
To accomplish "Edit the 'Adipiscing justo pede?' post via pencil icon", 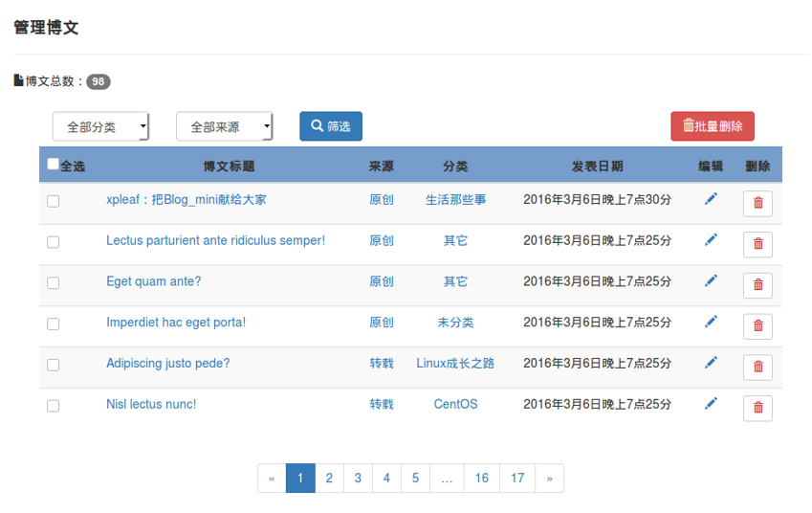I will click(x=711, y=363).
